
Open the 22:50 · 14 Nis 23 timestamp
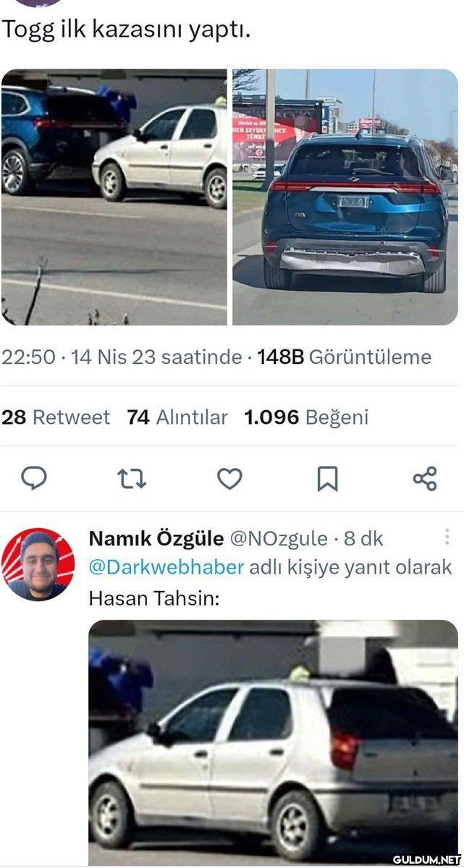[x=122, y=357]
